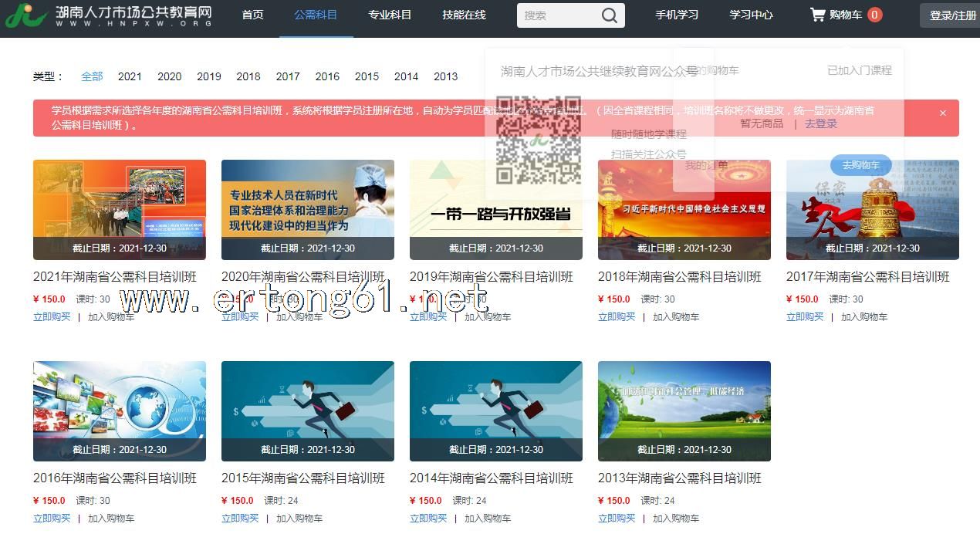Dismiss the red notice banner
The height and width of the screenshot is (544, 980).
942,113
